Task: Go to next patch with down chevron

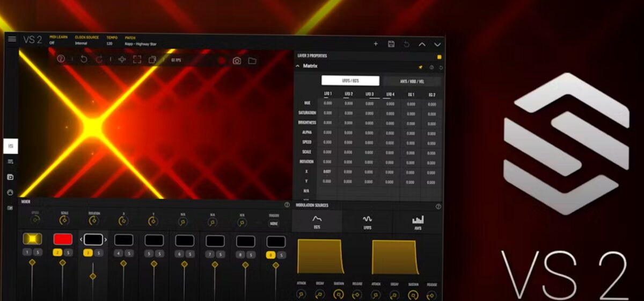Action: (437, 45)
